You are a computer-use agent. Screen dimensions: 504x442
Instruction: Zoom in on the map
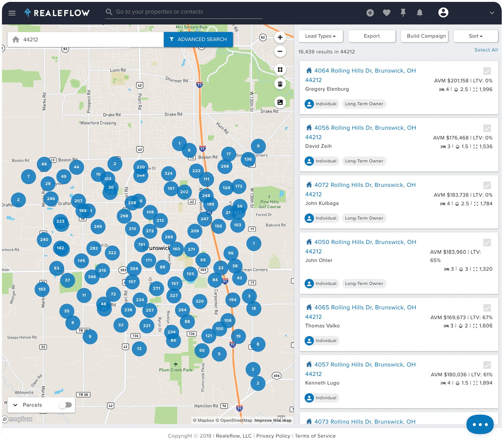(x=280, y=37)
